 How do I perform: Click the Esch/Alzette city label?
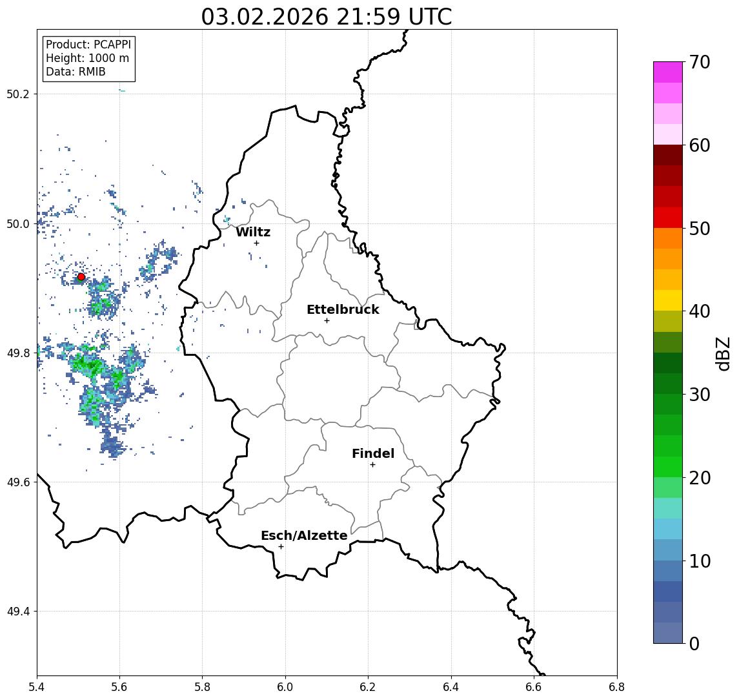[304, 535]
